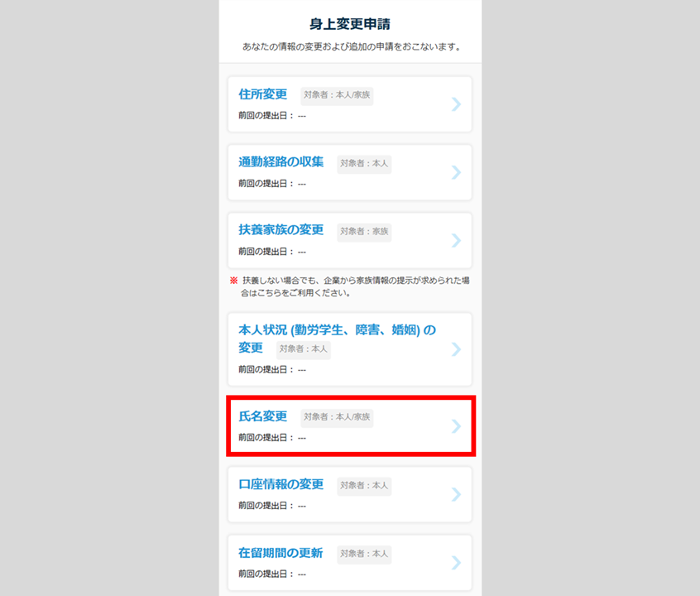The image size is (700, 596).
Task: Click 前回の提出日 text in 氏名変更 card
Action: (x=272, y=437)
